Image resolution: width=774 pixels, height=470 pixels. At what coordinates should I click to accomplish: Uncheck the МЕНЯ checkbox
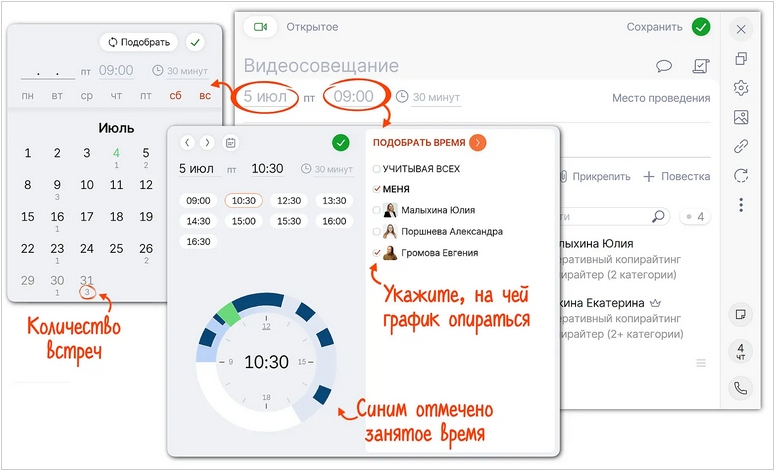[377, 189]
